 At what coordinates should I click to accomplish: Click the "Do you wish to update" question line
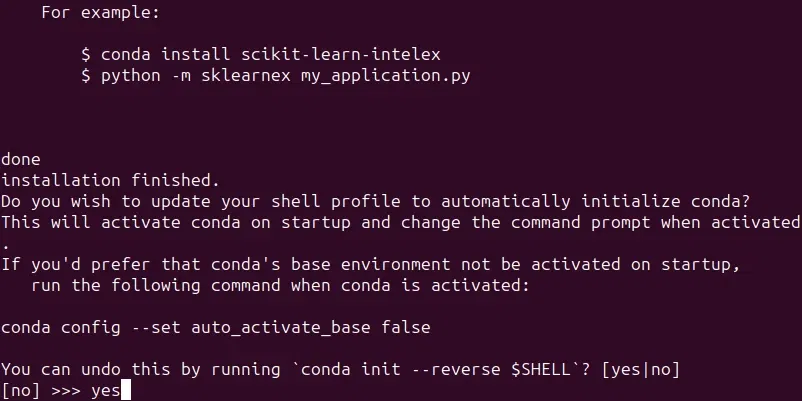point(375,201)
